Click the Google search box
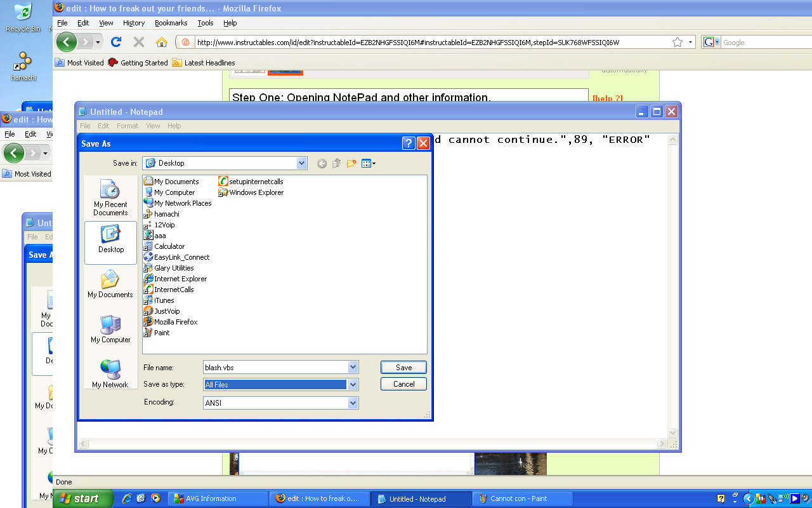The width and height of the screenshot is (812, 508). pyautogui.click(x=767, y=43)
